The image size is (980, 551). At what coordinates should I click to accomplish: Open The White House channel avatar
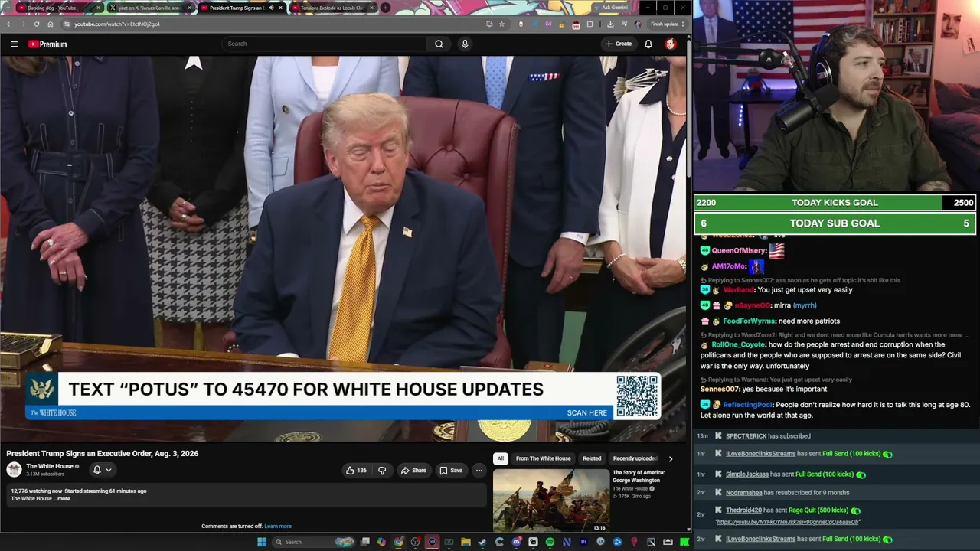(14, 470)
